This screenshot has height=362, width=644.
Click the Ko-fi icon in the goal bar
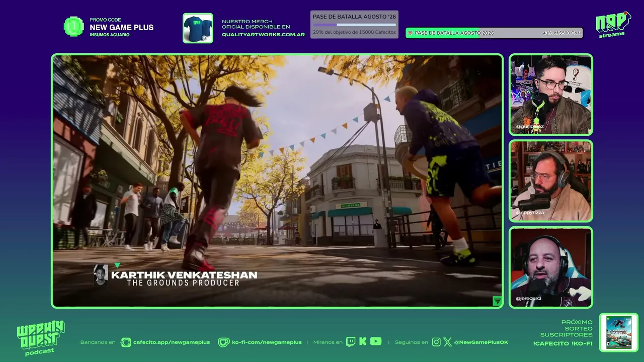[x=410, y=33]
